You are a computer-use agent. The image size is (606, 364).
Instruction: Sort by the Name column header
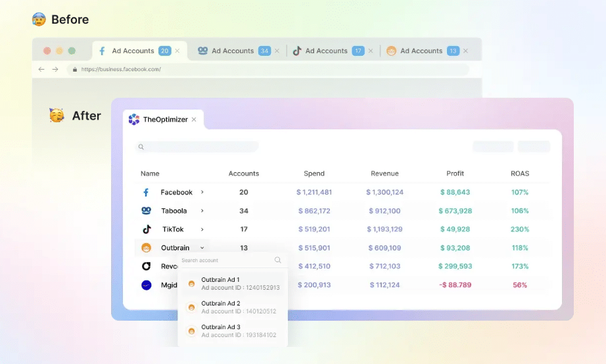tap(150, 173)
